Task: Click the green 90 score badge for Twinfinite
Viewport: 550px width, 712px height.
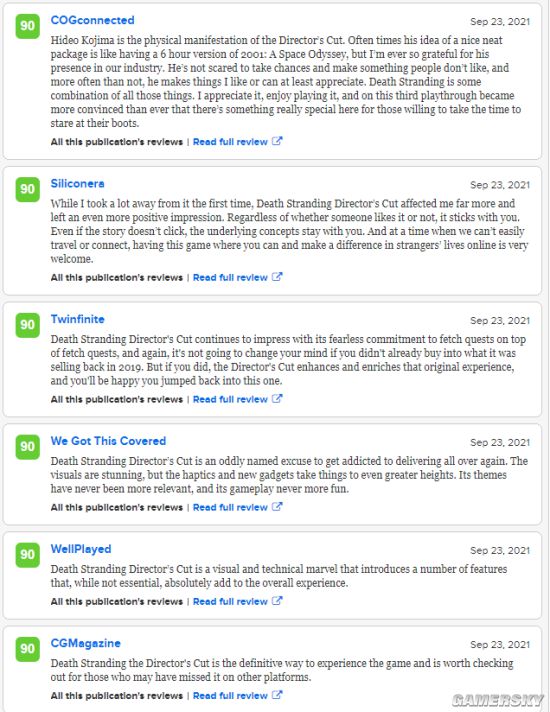Action: (x=28, y=325)
